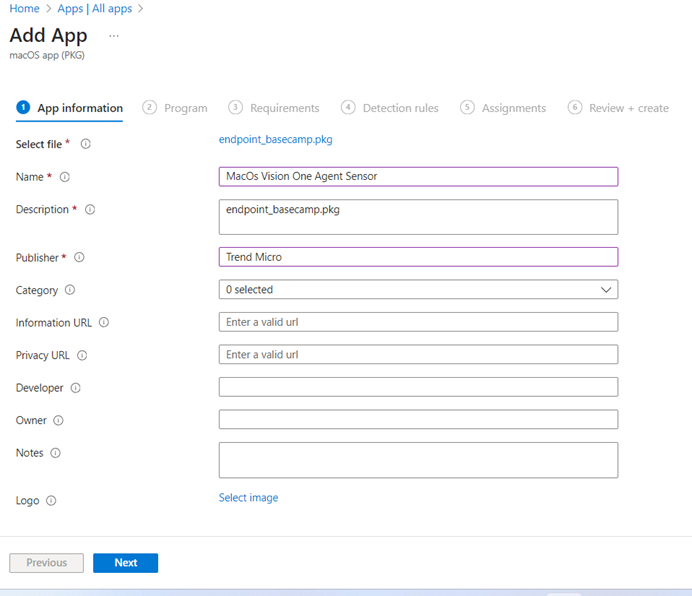Open the App information tab
692x596 pixels.
70,108
